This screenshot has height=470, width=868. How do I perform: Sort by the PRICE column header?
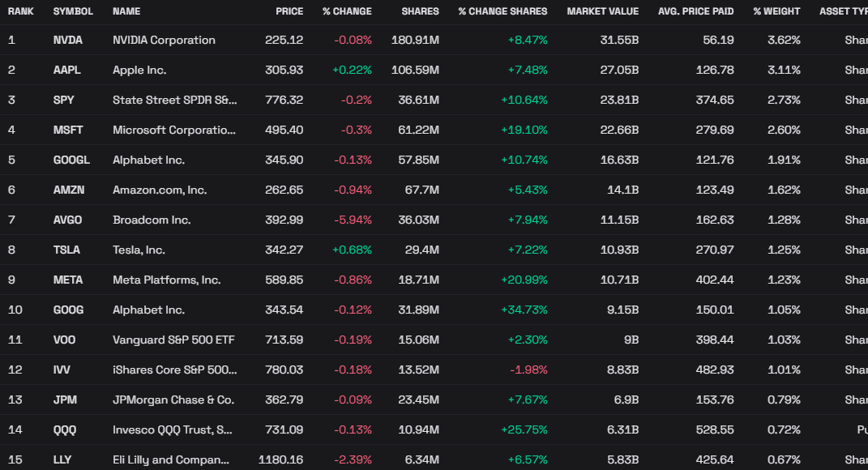[289, 11]
